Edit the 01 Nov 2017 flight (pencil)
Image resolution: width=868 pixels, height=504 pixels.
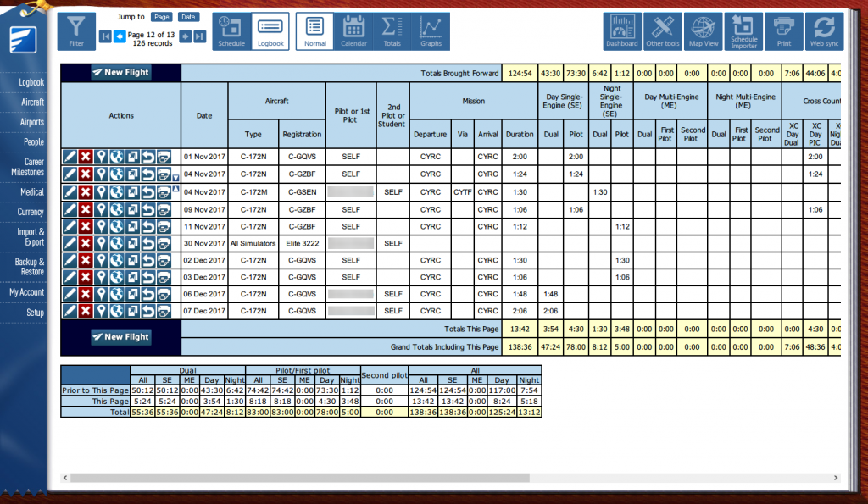pos(70,157)
